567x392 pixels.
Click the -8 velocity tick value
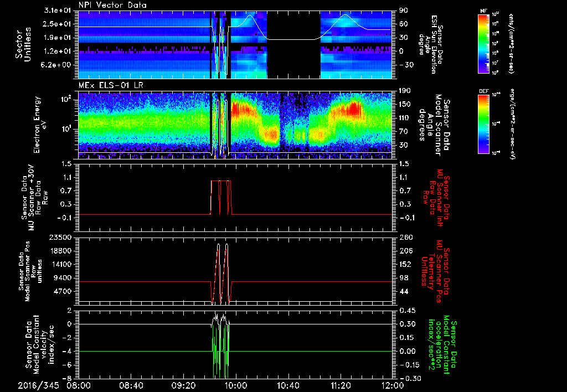68,379
